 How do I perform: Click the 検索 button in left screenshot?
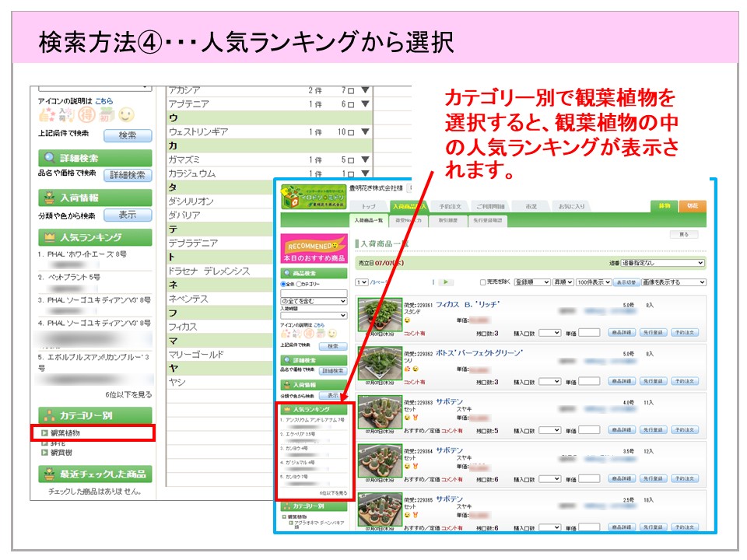(x=128, y=135)
